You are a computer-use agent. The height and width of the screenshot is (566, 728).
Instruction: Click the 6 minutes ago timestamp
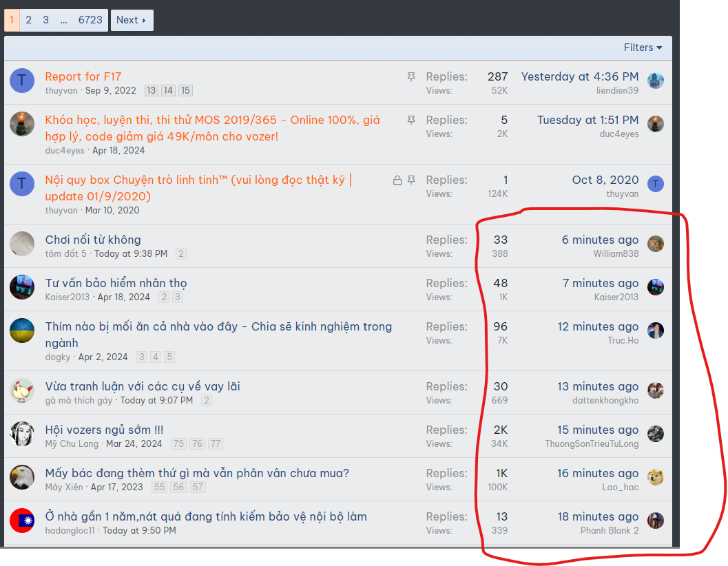600,240
